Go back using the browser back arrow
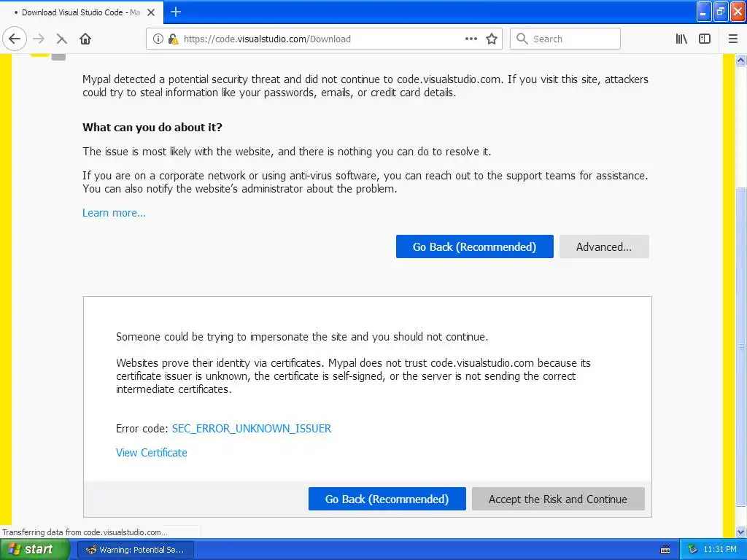The image size is (747, 560). tap(15, 39)
